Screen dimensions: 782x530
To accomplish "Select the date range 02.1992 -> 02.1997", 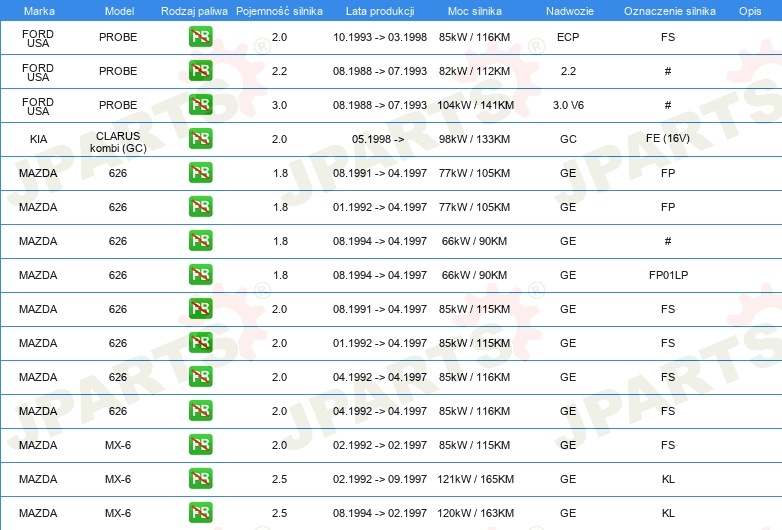I will pyautogui.click(x=380, y=445).
